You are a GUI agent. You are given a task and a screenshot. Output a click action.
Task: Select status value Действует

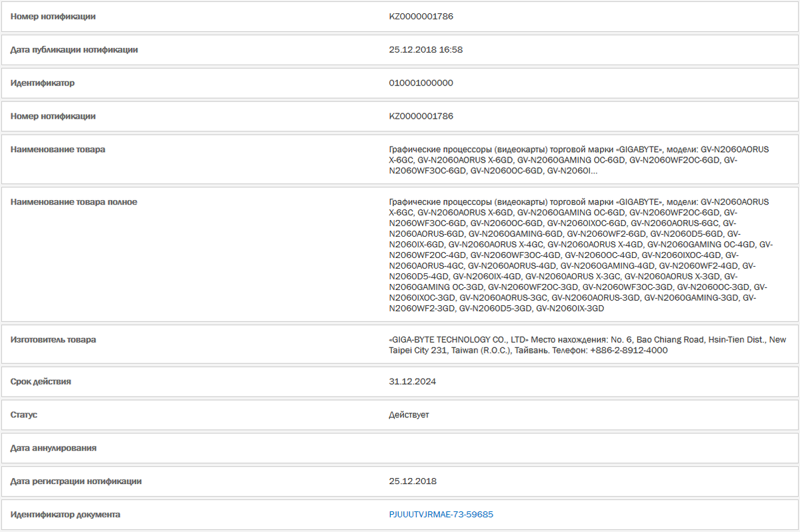coord(409,415)
